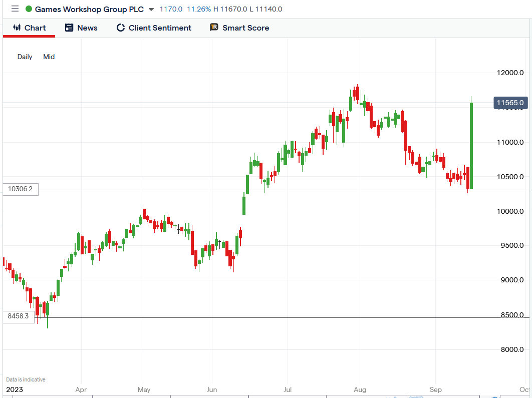Open the Client Sentiment tab
Viewport: 532px width, 398px height.
coord(154,28)
